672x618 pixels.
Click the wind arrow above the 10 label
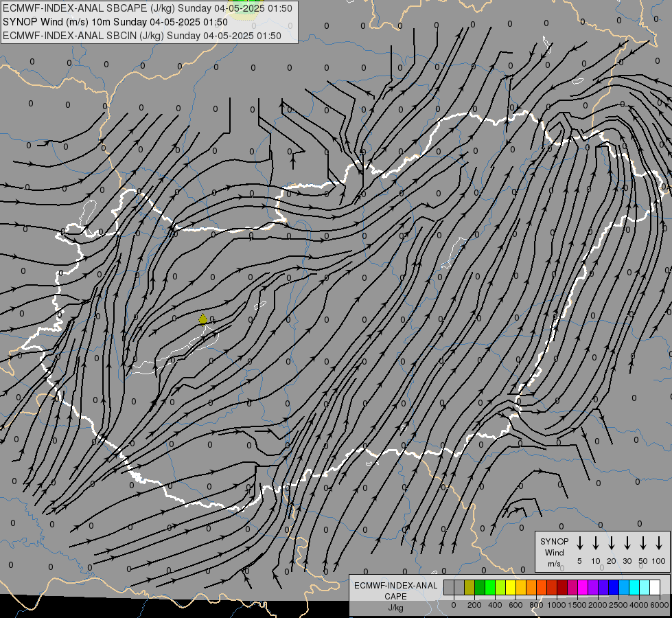596,543
